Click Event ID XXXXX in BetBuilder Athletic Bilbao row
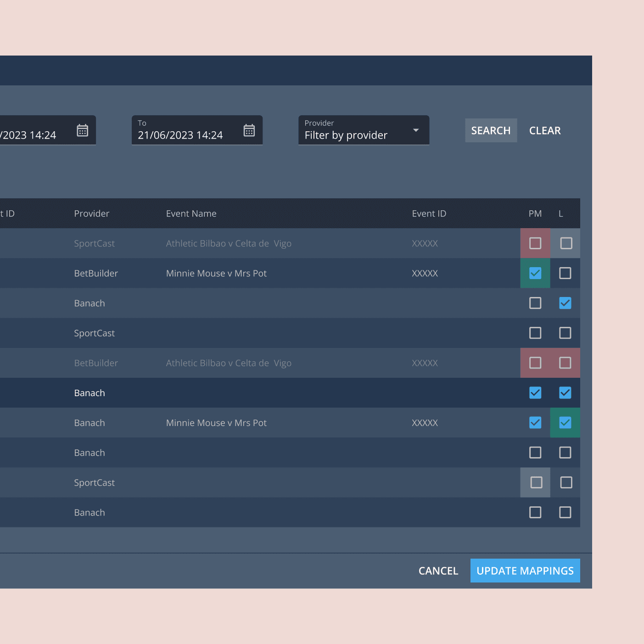The width and height of the screenshot is (644, 644). (425, 363)
